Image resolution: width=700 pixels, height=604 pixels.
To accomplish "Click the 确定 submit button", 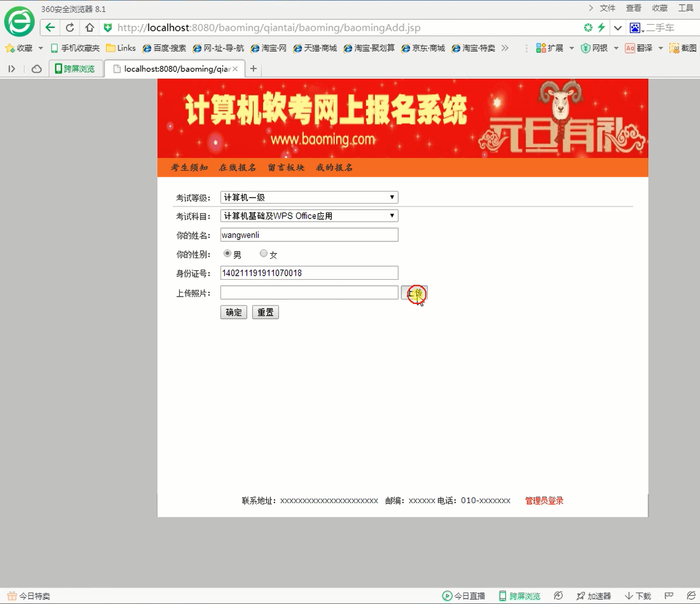I will (234, 312).
